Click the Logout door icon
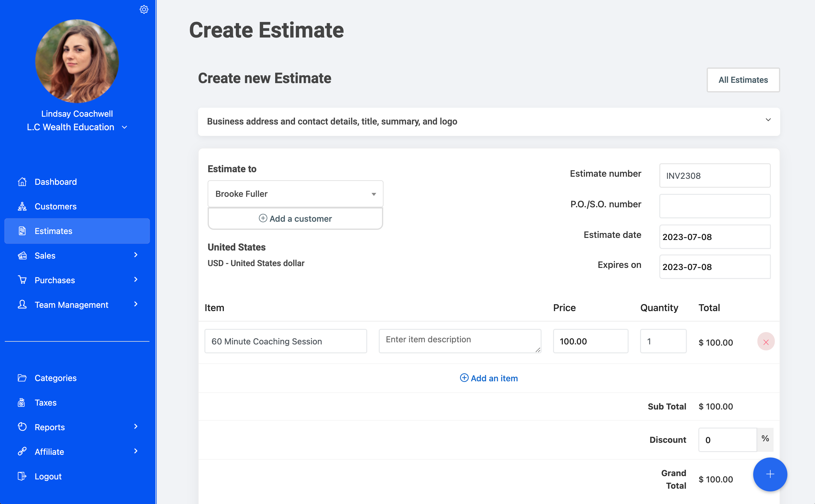This screenshot has width=815, height=504. tap(22, 476)
